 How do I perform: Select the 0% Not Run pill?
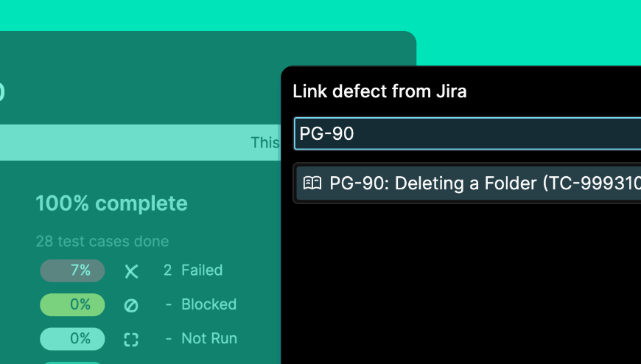tap(72, 338)
